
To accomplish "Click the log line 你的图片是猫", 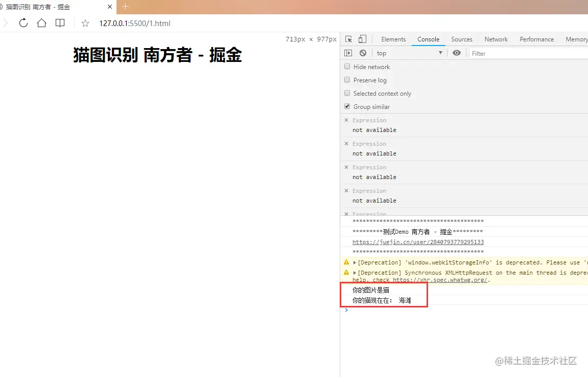I will (370, 290).
